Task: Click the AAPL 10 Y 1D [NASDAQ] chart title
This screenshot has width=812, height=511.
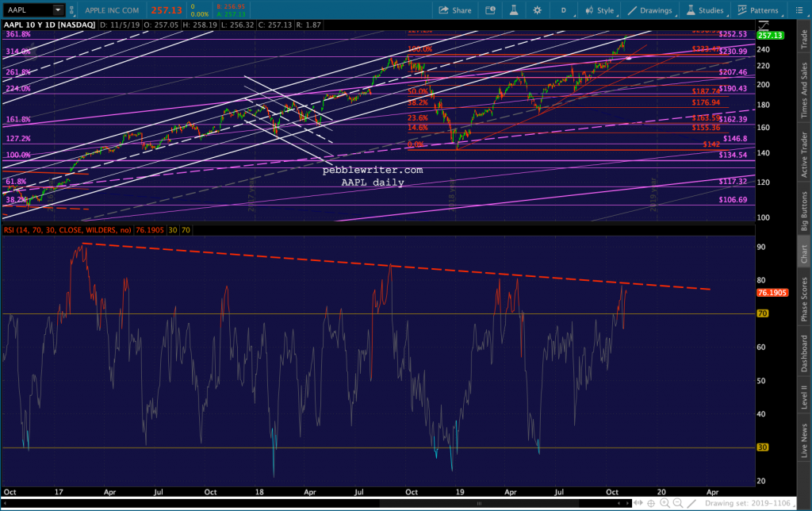Action: (x=50, y=25)
